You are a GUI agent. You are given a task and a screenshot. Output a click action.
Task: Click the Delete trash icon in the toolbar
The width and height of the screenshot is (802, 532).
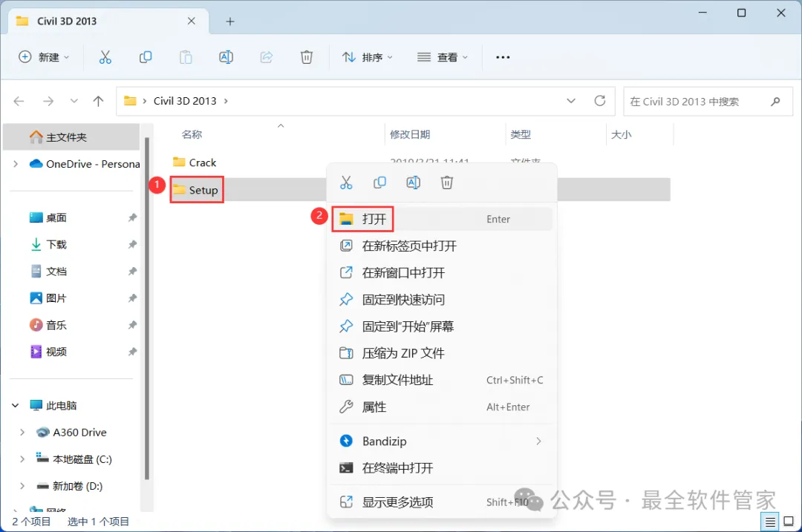(x=307, y=57)
